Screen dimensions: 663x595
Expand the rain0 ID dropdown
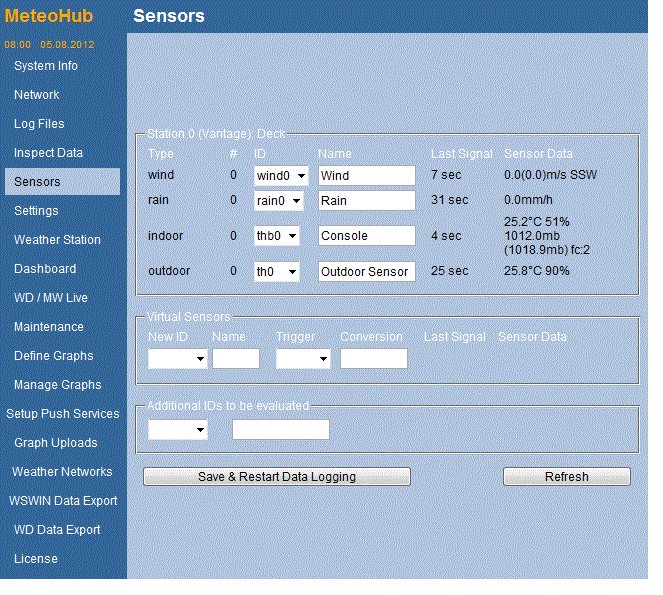(x=279, y=200)
